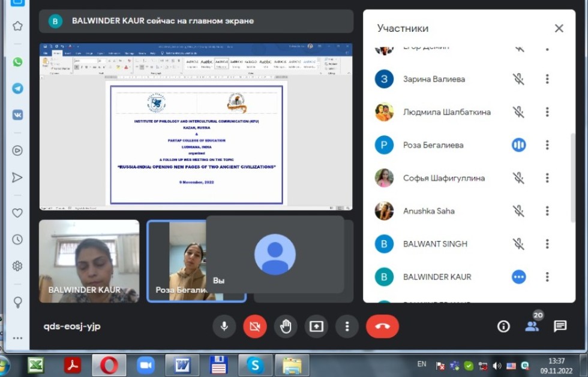
Task: Open Telegram in the sidebar
Action: (17, 88)
